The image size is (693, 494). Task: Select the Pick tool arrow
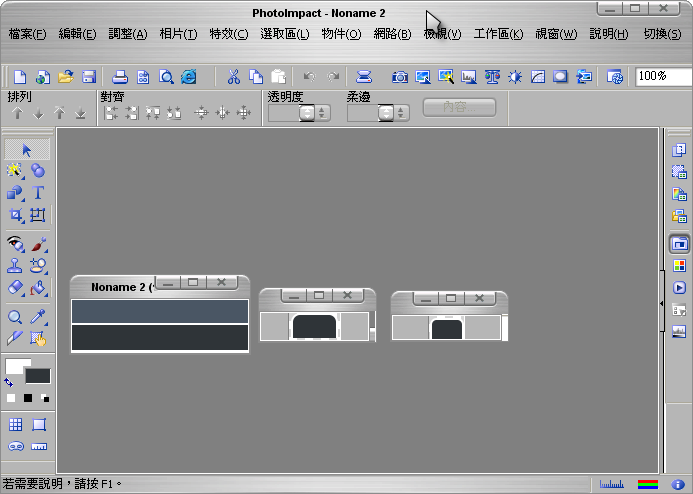pyautogui.click(x=27, y=150)
